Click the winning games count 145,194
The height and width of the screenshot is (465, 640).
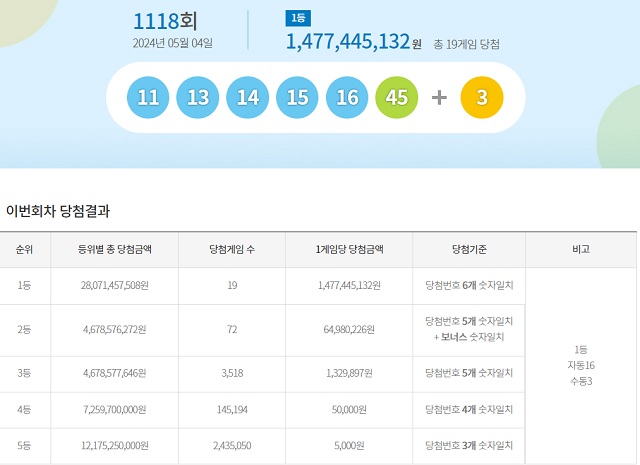(232, 409)
